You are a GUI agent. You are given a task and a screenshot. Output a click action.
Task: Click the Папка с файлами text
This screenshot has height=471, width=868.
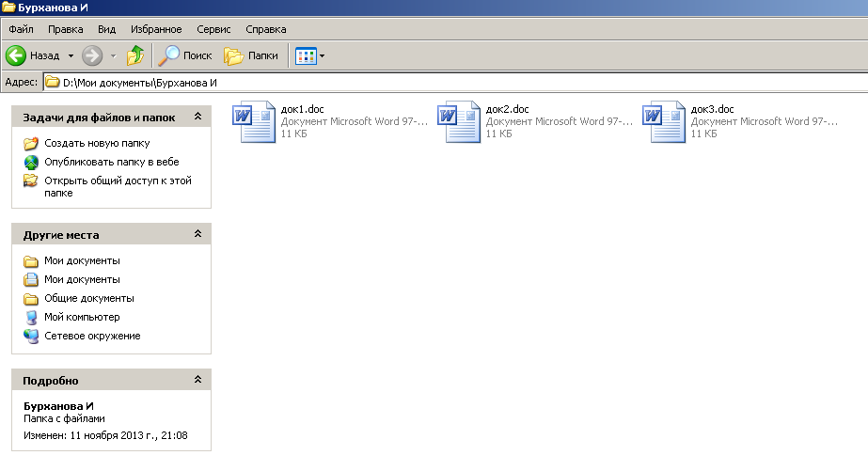pyautogui.click(x=64, y=419)
